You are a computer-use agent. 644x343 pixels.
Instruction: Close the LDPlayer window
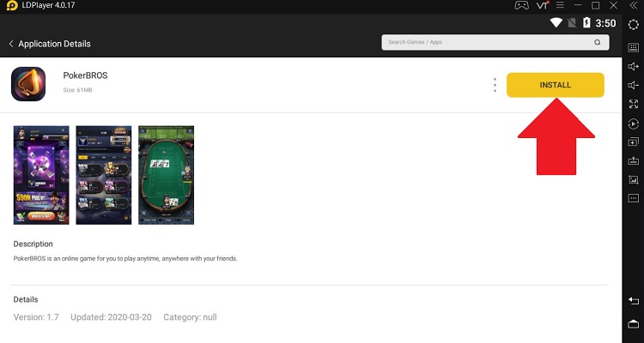[614, 5]
